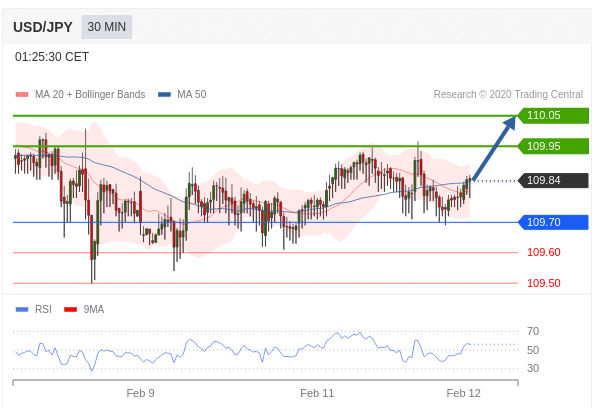Screen dimensions: 598x413
Task: Click the 109.70 blue pivot label
Action: pyautogui.click(x=553, y=222)
